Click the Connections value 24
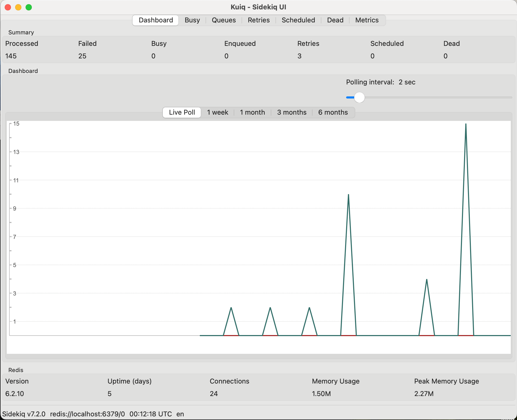Screen dimensions: 517x420 coord(214,394)
